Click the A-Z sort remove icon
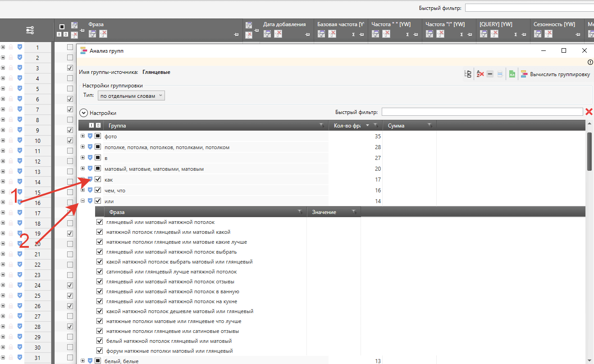This screenshot has width=594, height=364. (x=480, y=74)
